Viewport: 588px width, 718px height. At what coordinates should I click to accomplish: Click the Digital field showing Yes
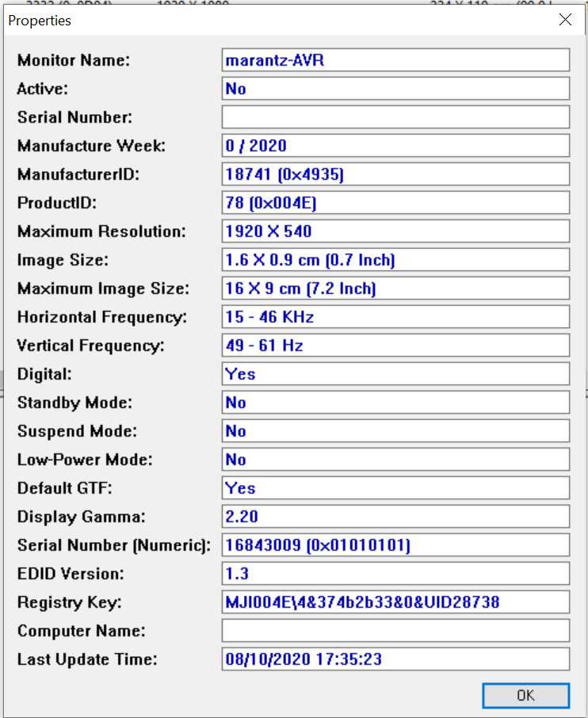click(x=395, y=373)
